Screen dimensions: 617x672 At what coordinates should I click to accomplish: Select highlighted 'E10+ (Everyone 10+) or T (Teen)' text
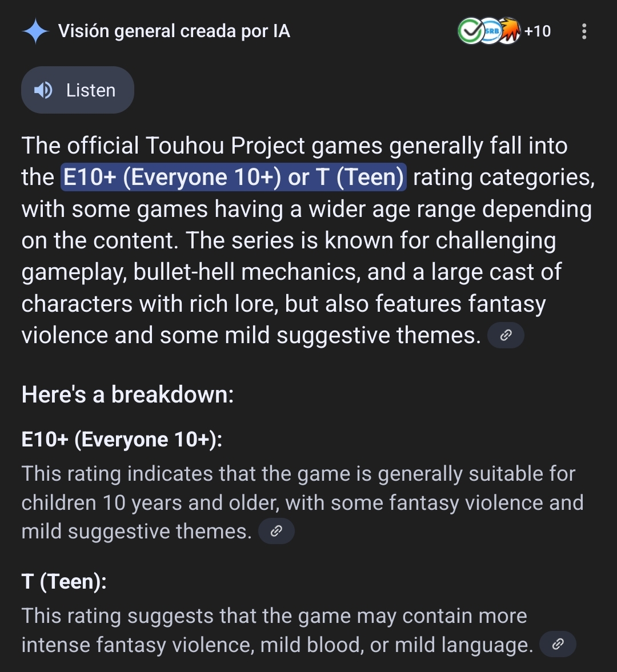click(234, 177)
